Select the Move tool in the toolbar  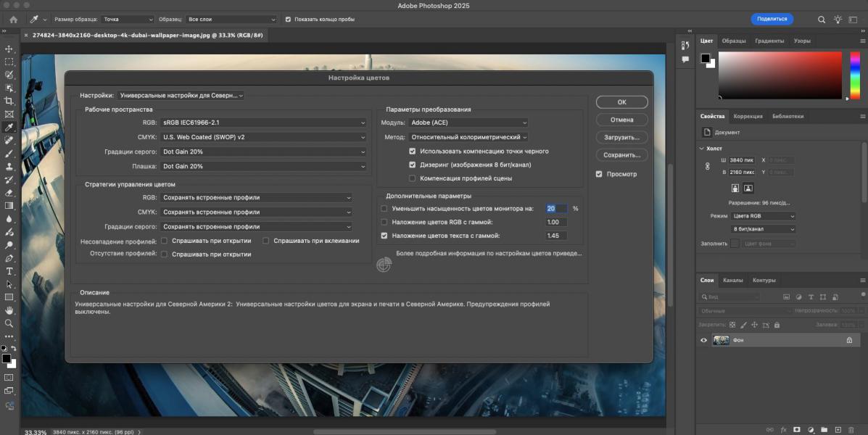pos(9,49)
